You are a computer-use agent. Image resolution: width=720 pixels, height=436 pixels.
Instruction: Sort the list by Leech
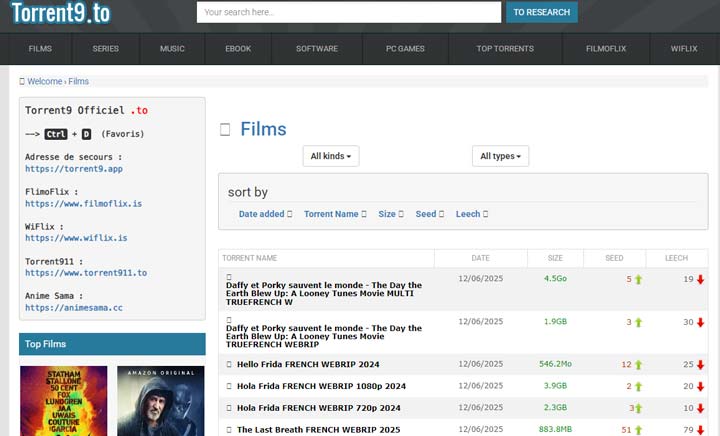(x=472, y=214)
